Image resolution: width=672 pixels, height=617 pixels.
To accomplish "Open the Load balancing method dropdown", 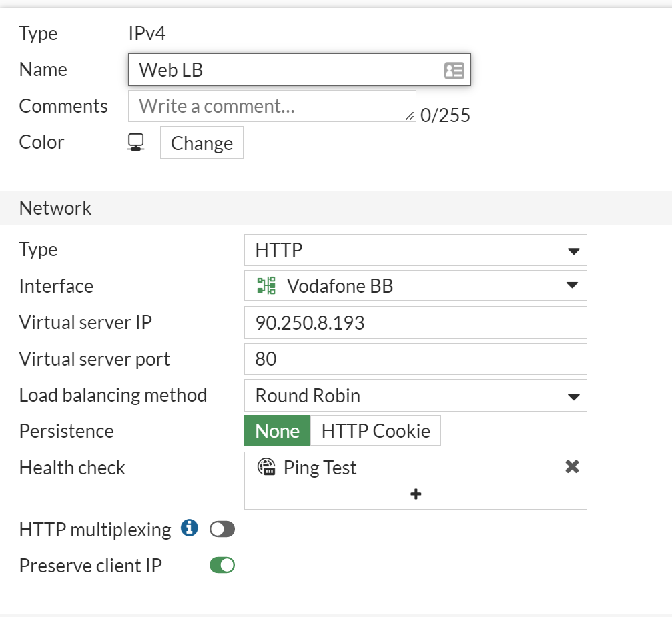I will point(415,395).
